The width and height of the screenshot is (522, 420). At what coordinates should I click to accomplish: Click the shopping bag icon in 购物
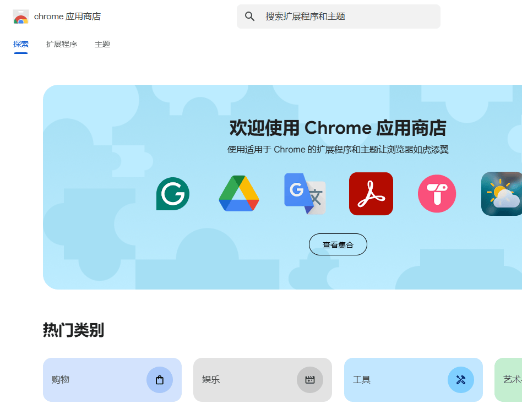(x=160, y=380)
